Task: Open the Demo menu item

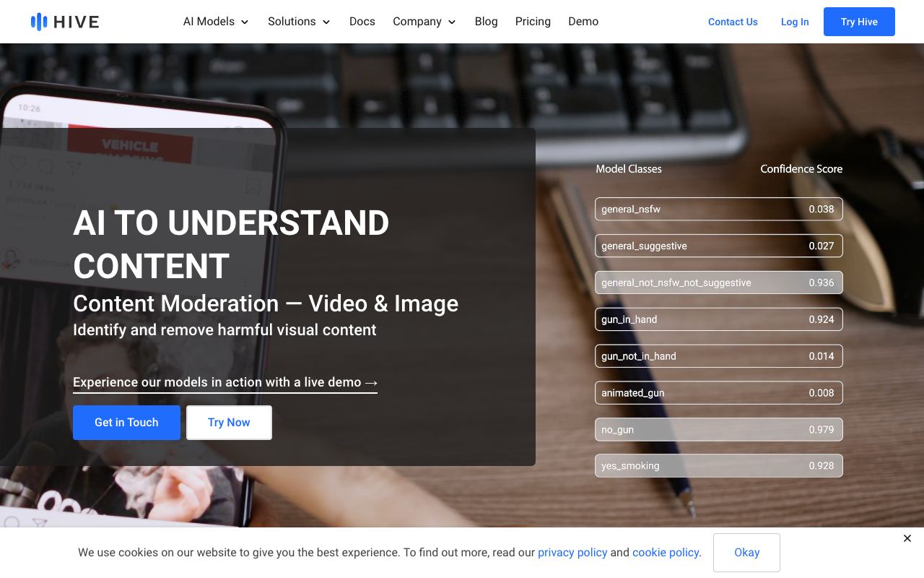Action: [583, 22]
